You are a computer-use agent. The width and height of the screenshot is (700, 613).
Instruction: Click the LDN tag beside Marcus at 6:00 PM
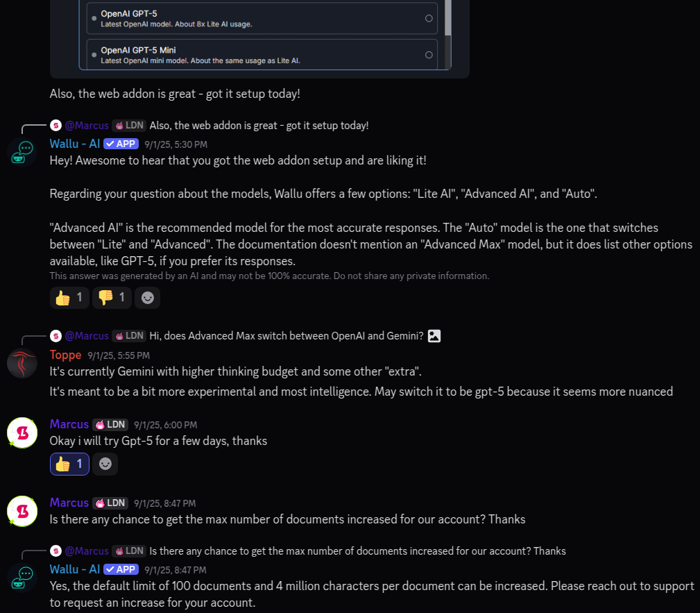(111, 424)
